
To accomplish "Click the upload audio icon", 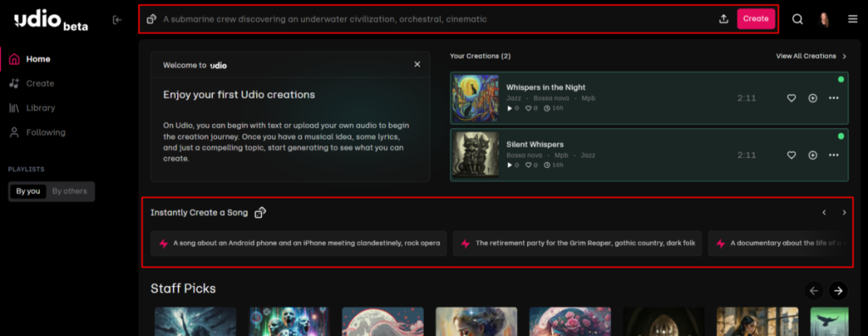I will tap(723, 19).
